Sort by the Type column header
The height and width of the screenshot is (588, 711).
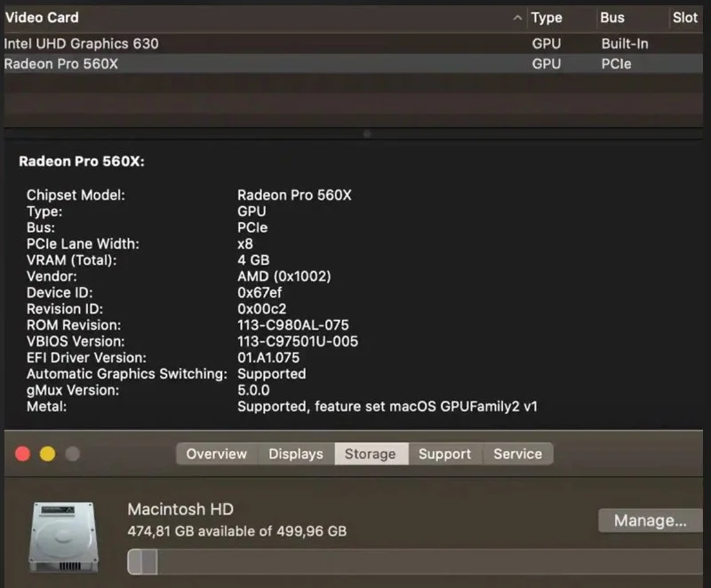coord(547,18)
